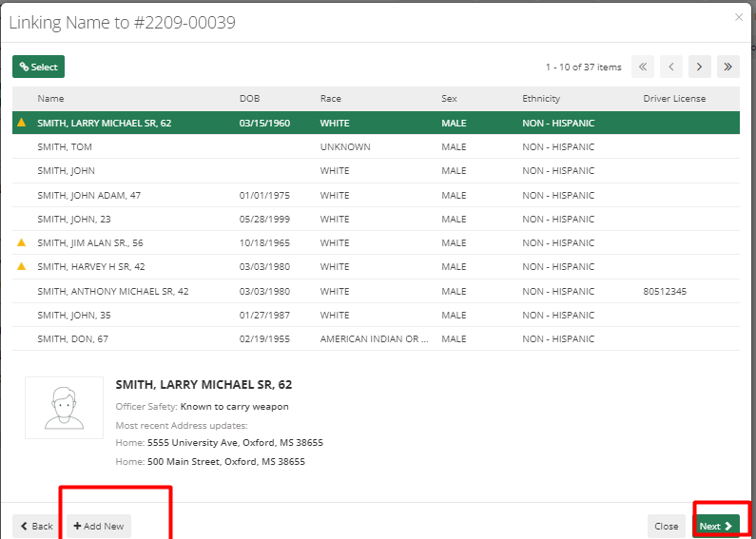Click DOB 10/18/1965 cell
The width and height of the screenshot is (756, 539).
point(264,242)
